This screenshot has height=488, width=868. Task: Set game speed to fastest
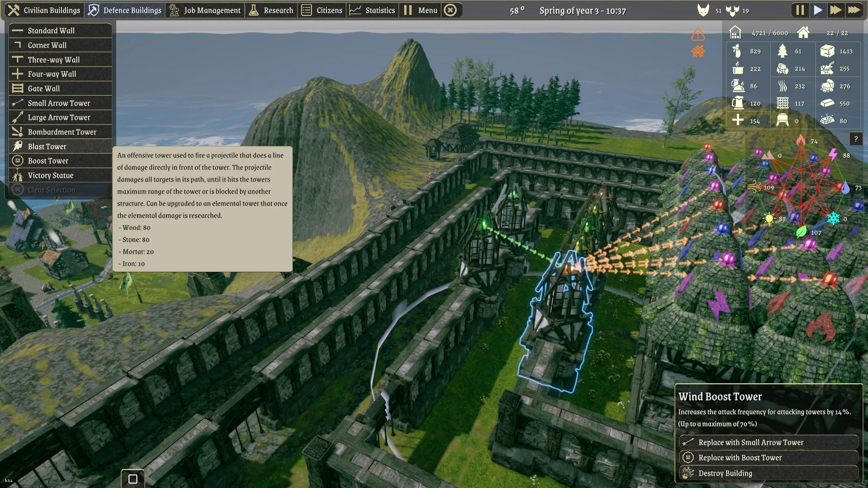pyautogui.click(x=854, y=10)
